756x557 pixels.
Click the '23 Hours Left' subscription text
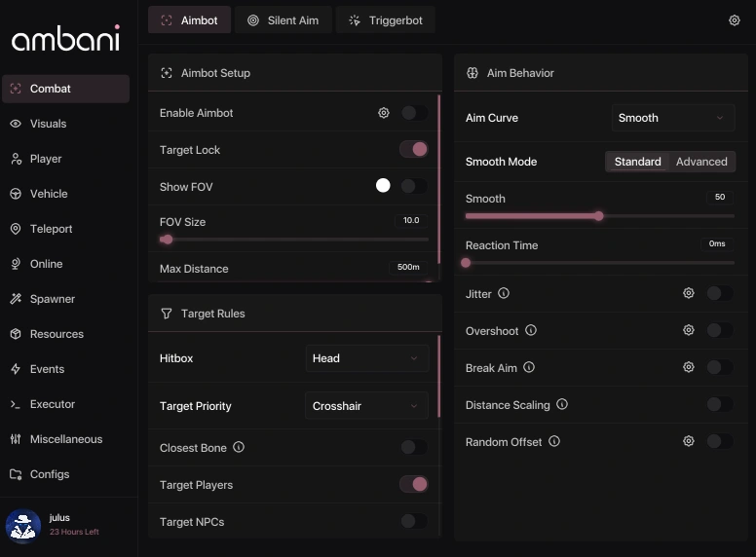[x=74, y=532]
